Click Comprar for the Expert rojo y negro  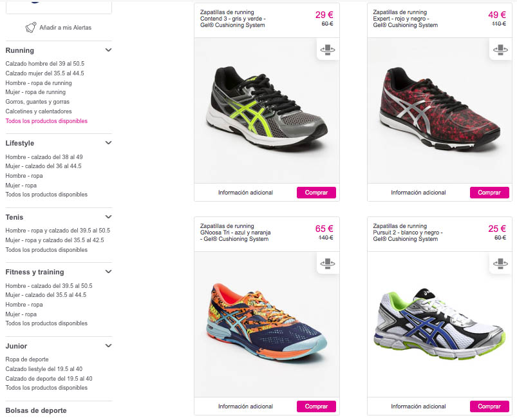pos(489,193)
